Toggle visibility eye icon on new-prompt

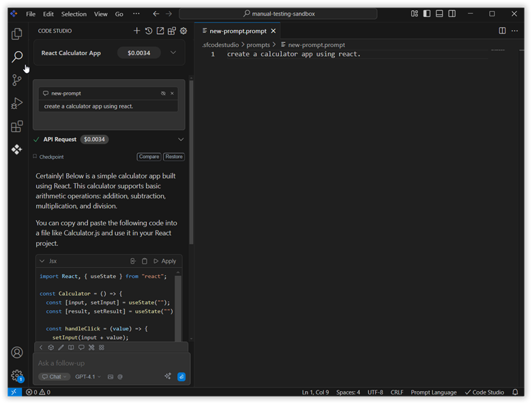163,93
